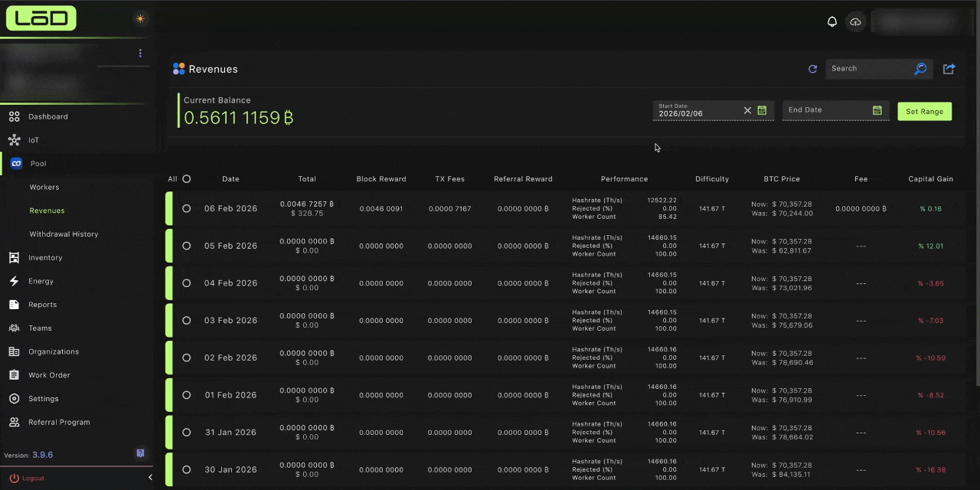Select the 31 Jan 2026 row
Image resolution: width=980 pixels, height=490 pixels.
click(x=186, y=433)
